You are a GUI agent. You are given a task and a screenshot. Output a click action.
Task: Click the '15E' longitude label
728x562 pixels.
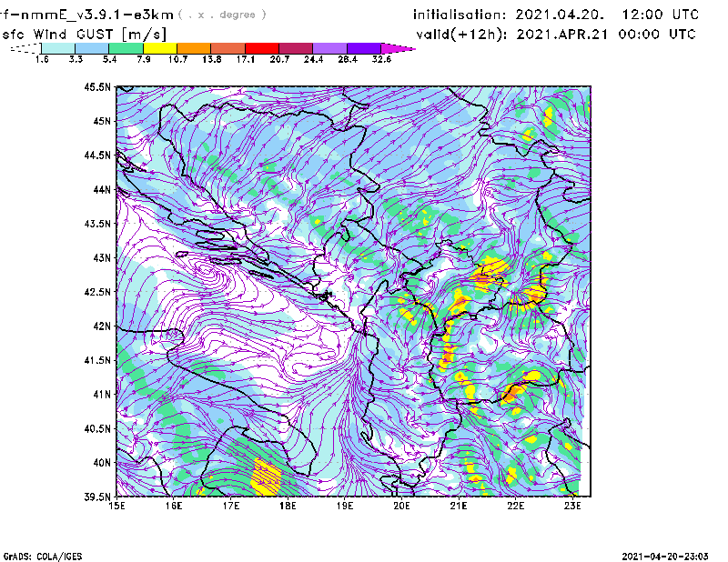pyautogui.click(x=116, y=506)
